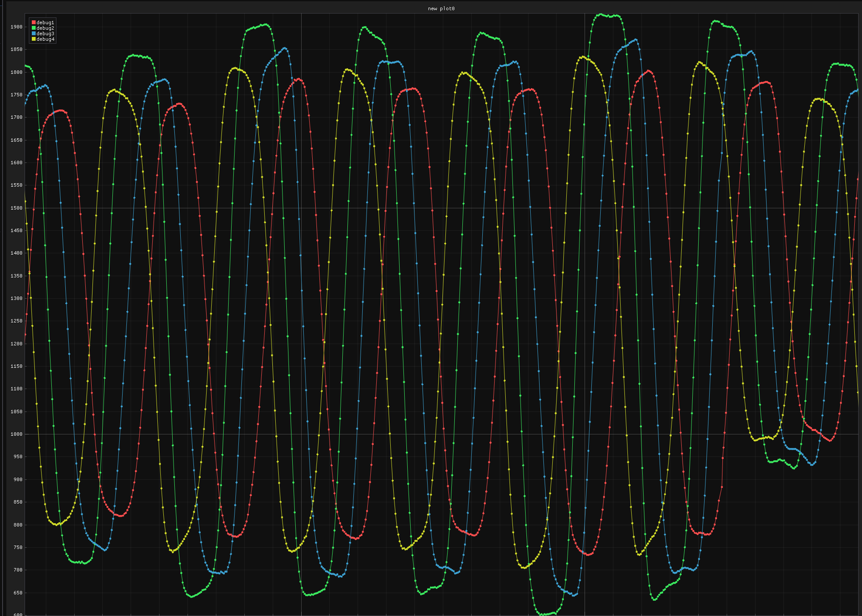
Task: Click the 1900 y-axis tick label
Action: tap(17, 27)
